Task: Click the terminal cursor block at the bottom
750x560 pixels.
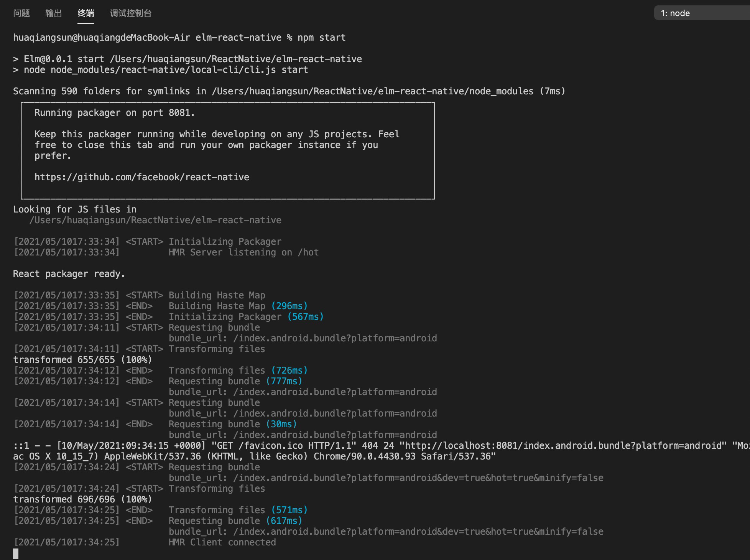Action: tap(16, 553)
